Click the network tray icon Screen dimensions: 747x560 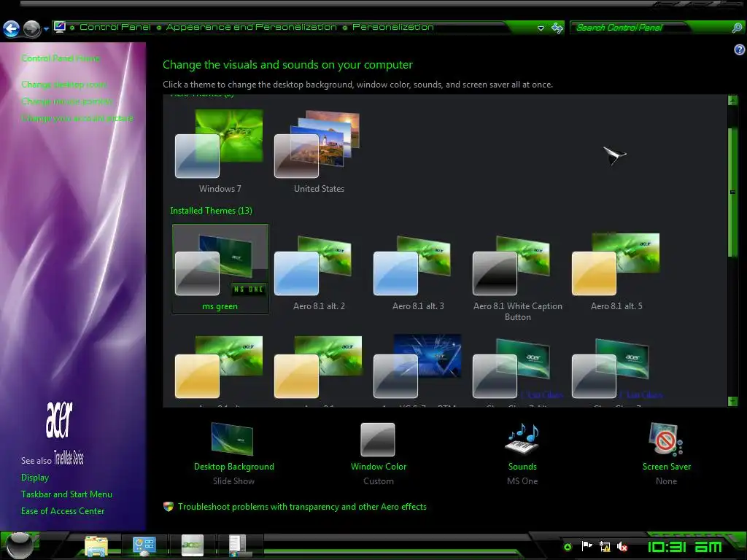605,547
